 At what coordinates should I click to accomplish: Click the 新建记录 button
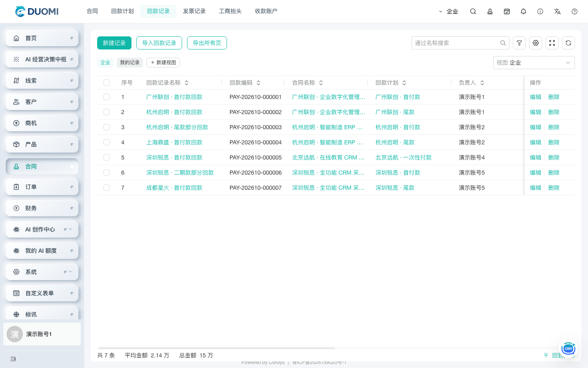(x=114, y=43)
